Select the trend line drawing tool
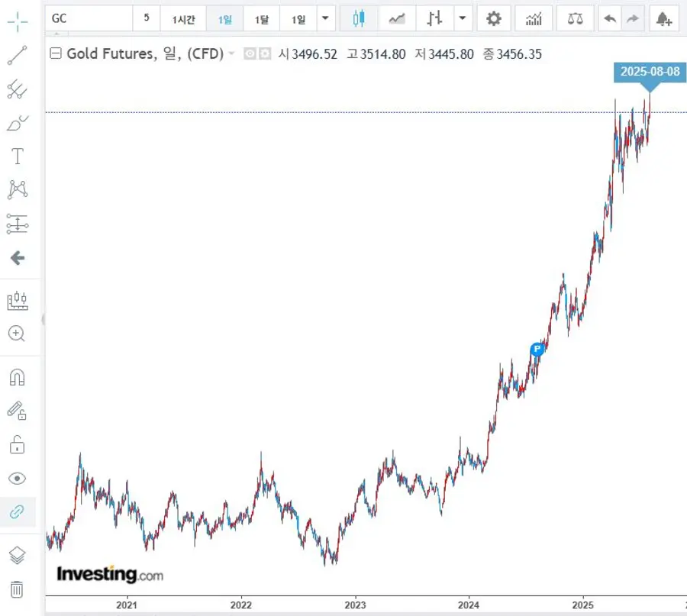687x616 pixels. tap(17, 56)
